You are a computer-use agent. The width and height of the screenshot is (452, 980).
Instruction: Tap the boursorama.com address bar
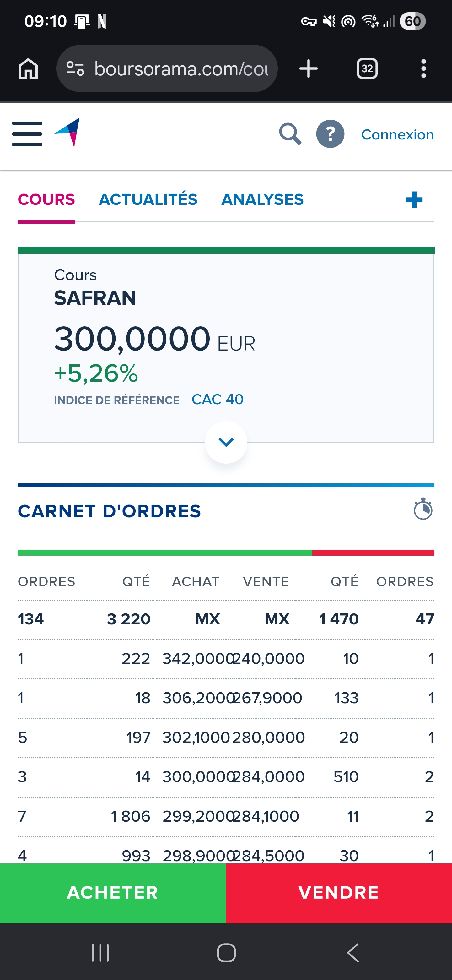[167, 69]
